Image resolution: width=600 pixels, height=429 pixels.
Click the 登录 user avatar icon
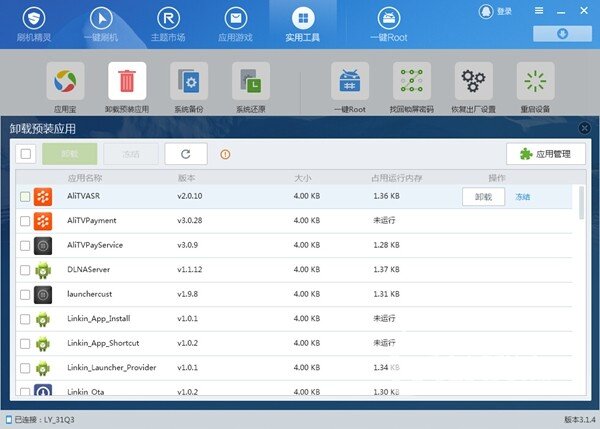coord(486,11)
